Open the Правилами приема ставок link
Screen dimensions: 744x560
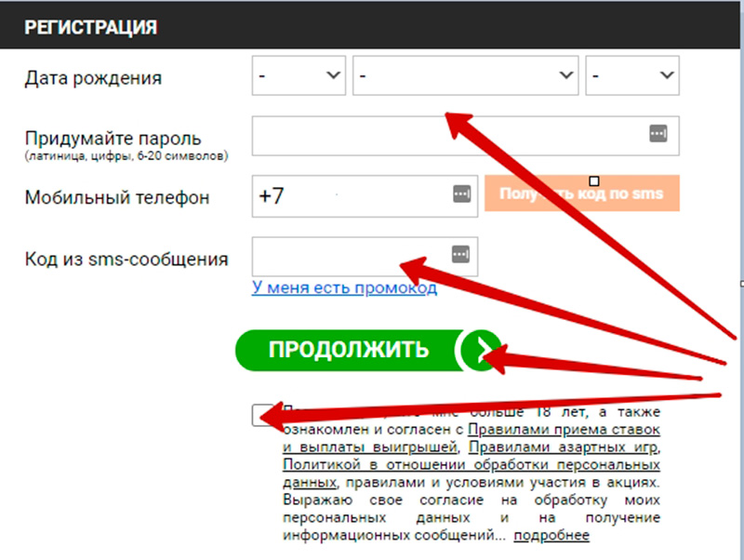point(564,430)
